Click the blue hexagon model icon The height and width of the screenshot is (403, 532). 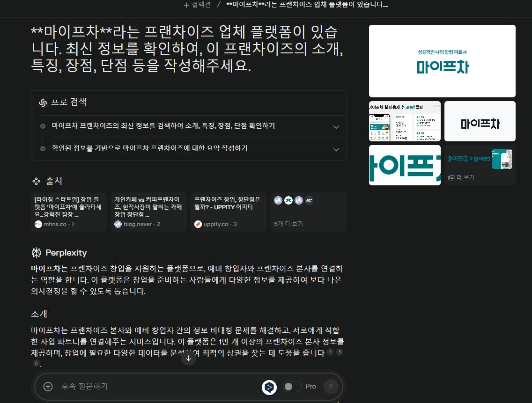pos(269,387)
